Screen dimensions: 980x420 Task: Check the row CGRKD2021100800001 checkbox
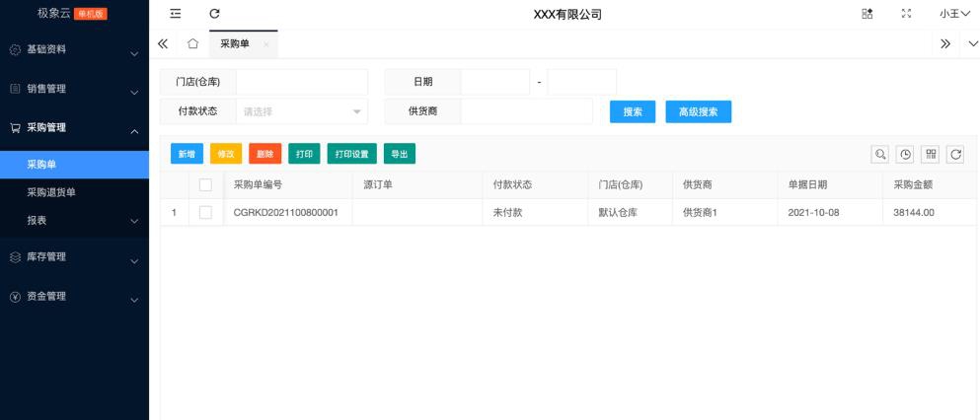205,213
